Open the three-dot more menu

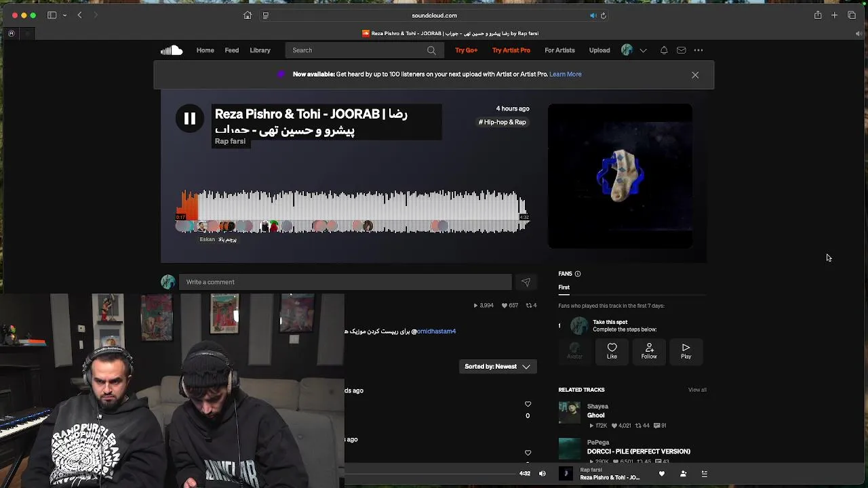tap(698, 50)
